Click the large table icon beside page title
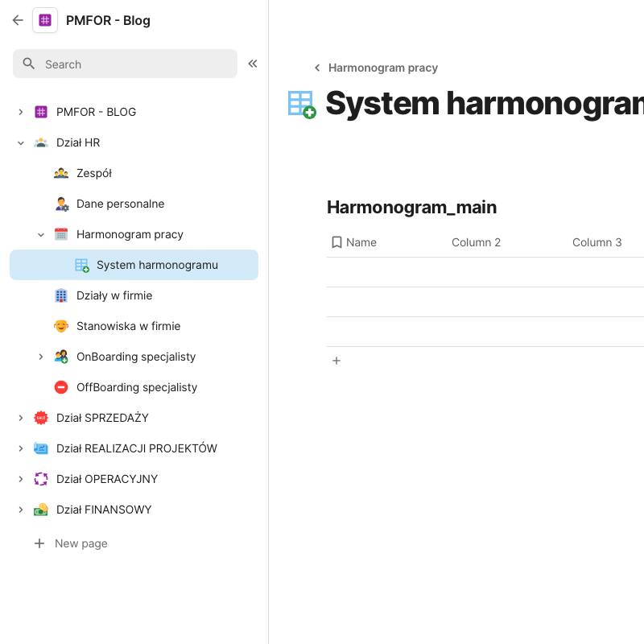644x644 pixels. (x=301, y=105)
